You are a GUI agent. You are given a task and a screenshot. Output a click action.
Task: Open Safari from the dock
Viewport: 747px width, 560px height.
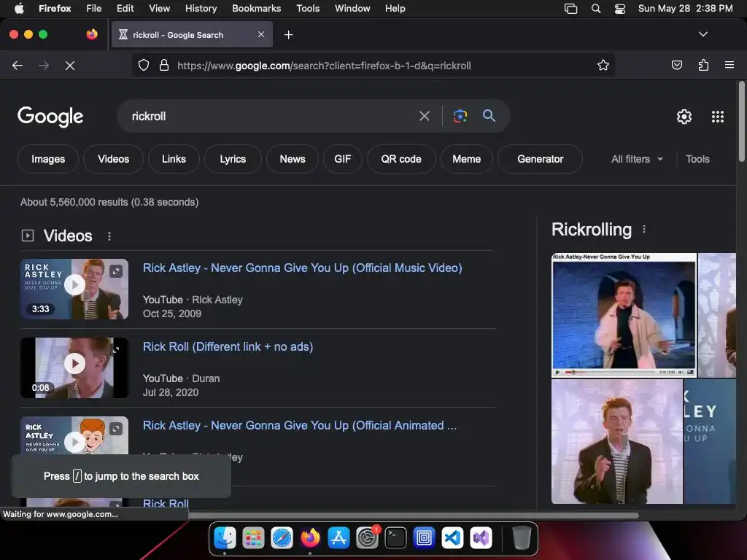[282, 538]
